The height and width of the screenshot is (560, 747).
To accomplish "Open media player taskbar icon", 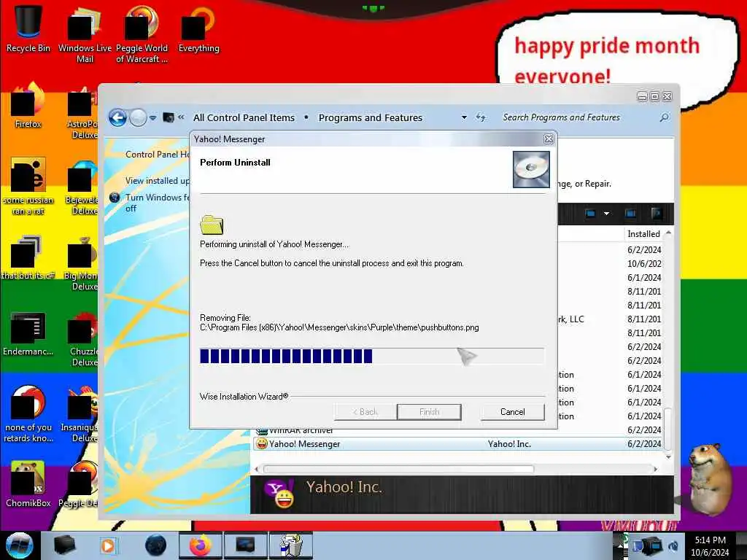I will click(x=108, y=545).
